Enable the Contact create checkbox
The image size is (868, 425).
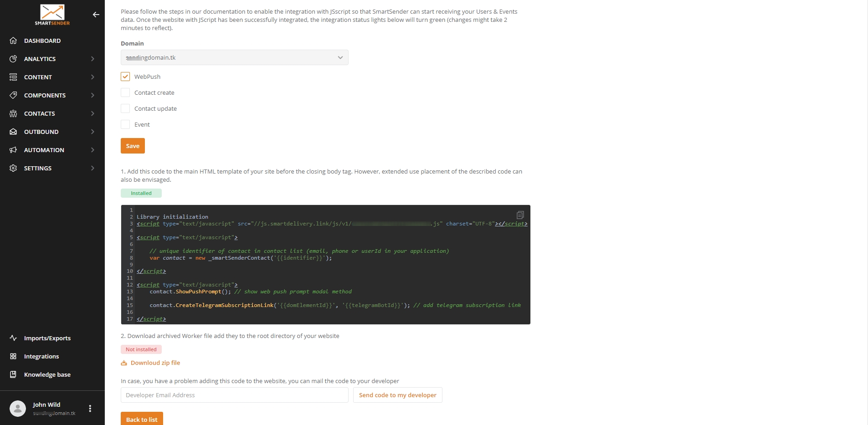point(125,92)
